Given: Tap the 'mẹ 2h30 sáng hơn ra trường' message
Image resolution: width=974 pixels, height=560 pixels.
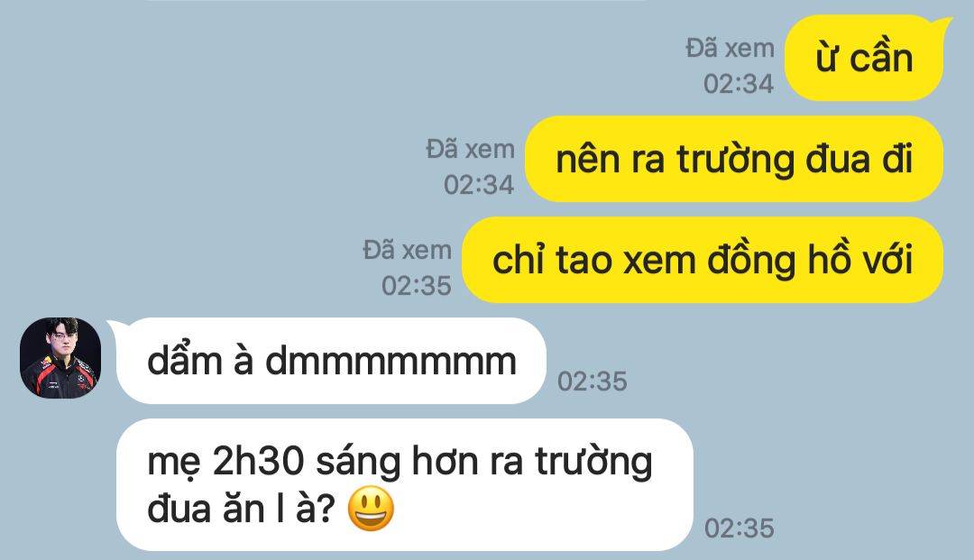Looking at the screenshot, I should click(404, 484).
